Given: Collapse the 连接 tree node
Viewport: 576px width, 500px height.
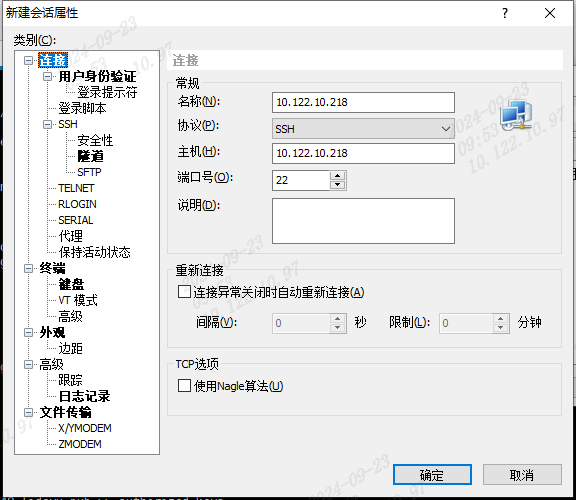Looking at the screenshot, I should click(x=28, y=60).
